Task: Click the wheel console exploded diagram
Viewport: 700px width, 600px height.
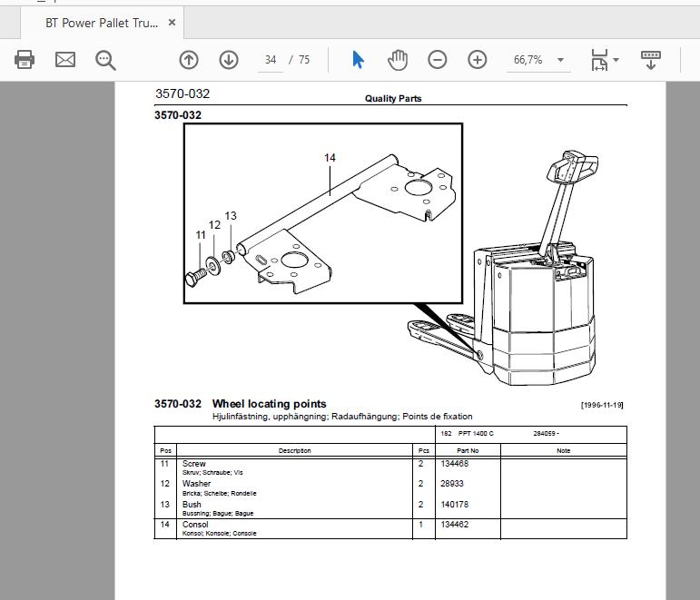Action: [x=323, y=213]
